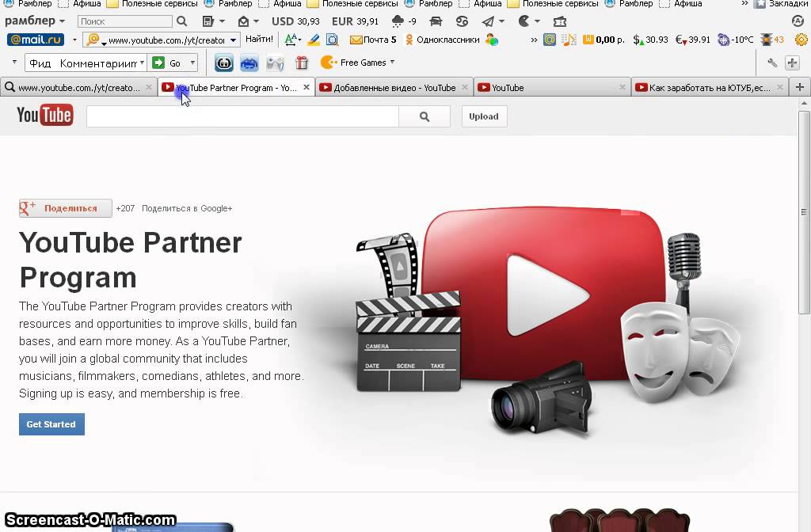Open a new browser tab

(800, 87)
